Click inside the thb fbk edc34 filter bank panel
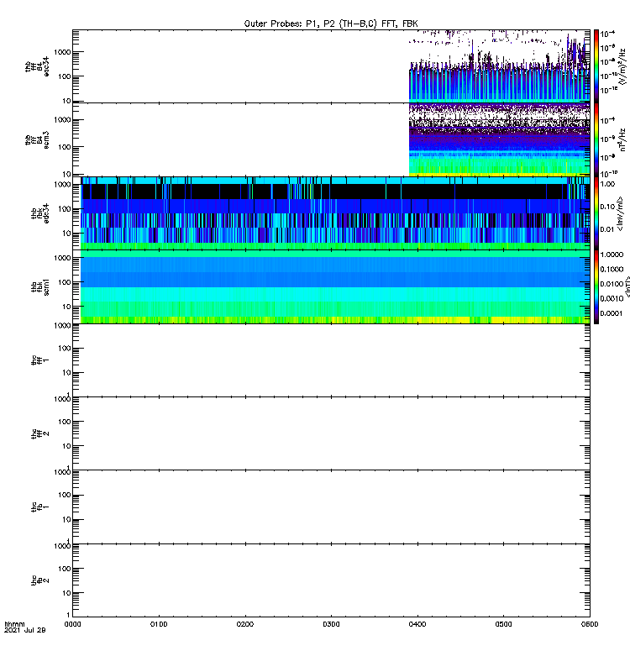 pos(335,213)
